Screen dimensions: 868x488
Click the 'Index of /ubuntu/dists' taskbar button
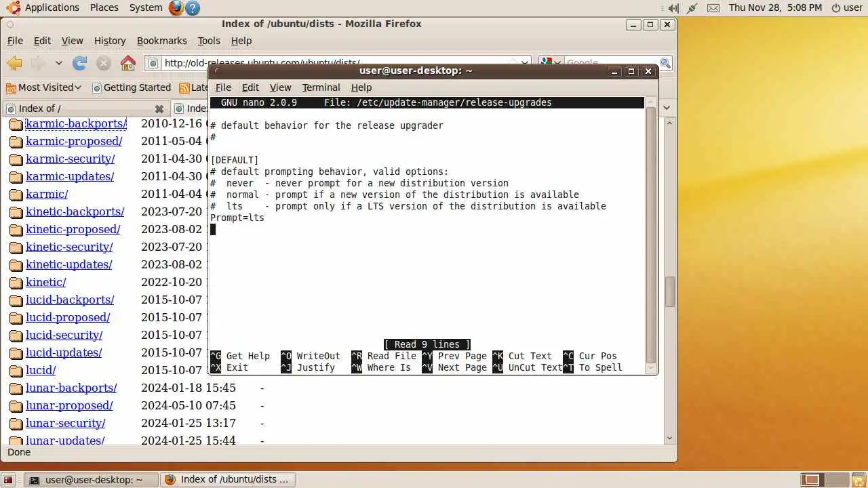(x=229, y=480)
